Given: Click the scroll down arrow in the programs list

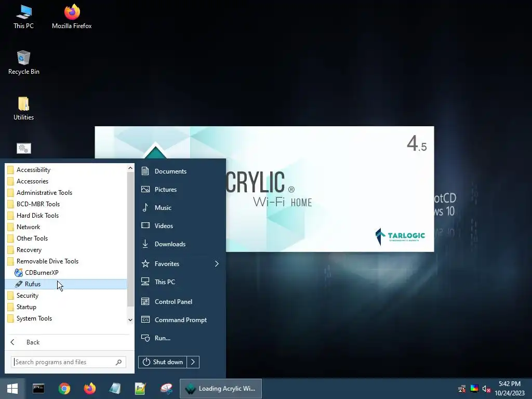Looking at the screenshot, I should click(x=130, y=320).
